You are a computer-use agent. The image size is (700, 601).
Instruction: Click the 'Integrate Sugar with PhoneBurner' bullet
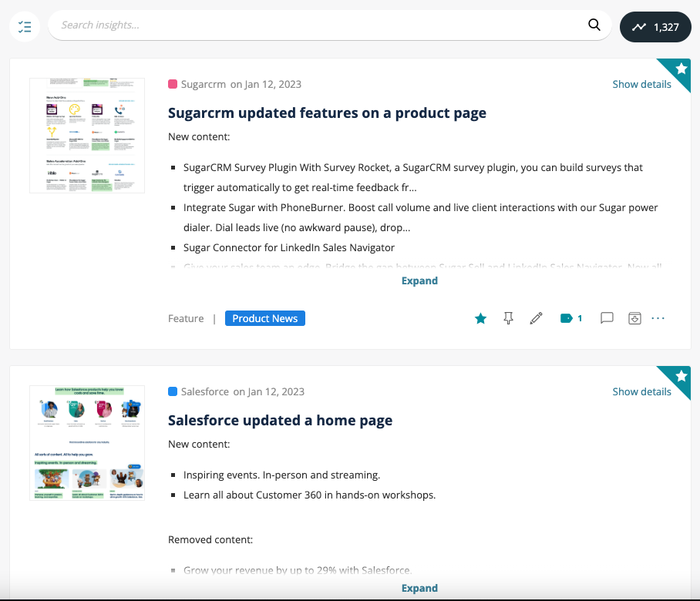[420, 218]
